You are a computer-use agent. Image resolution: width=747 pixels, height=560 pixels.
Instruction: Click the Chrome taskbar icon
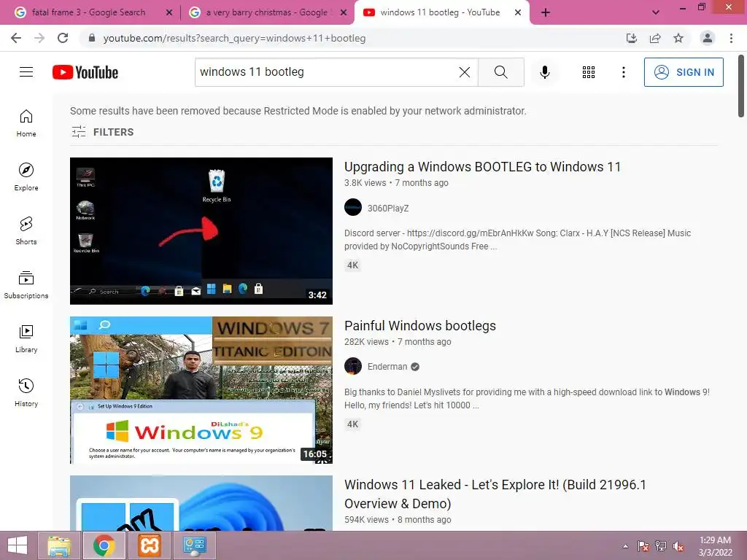point(104,545)
